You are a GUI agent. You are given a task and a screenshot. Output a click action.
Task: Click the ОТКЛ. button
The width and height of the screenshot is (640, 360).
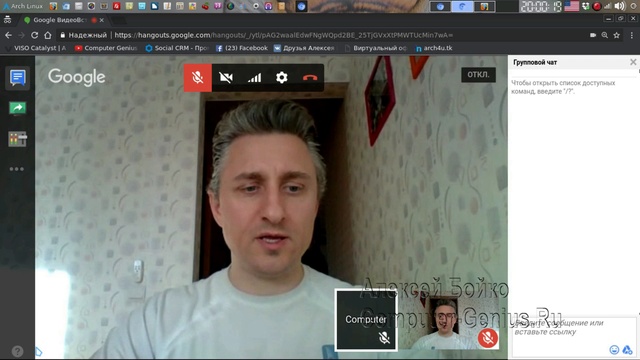coord(478,75)
